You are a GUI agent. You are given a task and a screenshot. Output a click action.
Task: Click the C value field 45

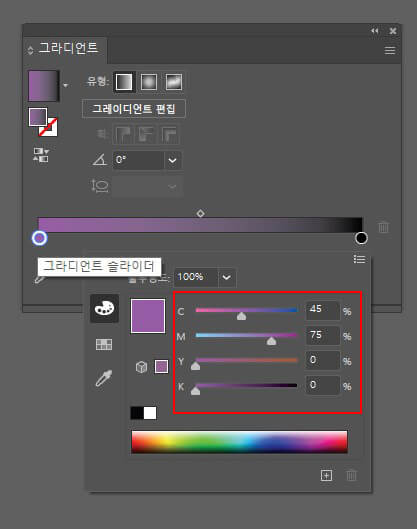tap(323, 310)
